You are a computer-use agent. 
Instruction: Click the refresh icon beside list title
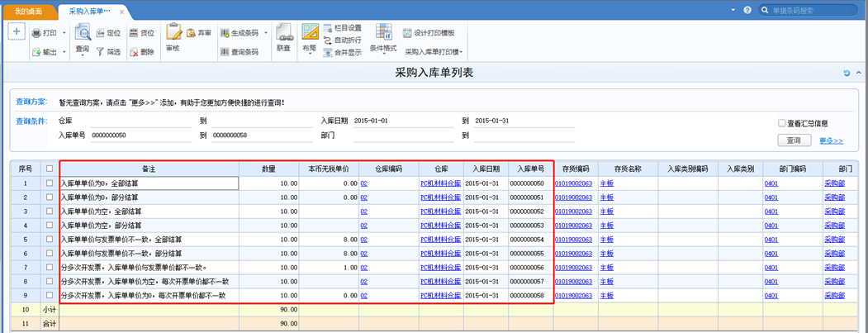[x=847, y=74]
